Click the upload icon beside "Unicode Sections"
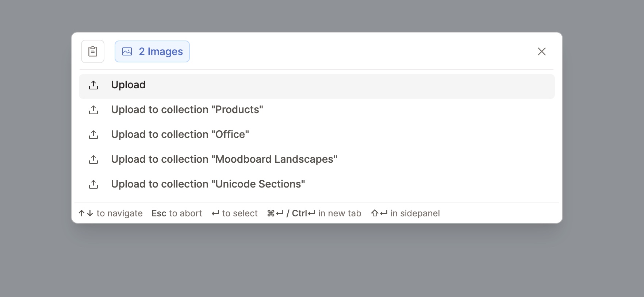This screenshot has height=297, width=644. click(x=93, y=184)
